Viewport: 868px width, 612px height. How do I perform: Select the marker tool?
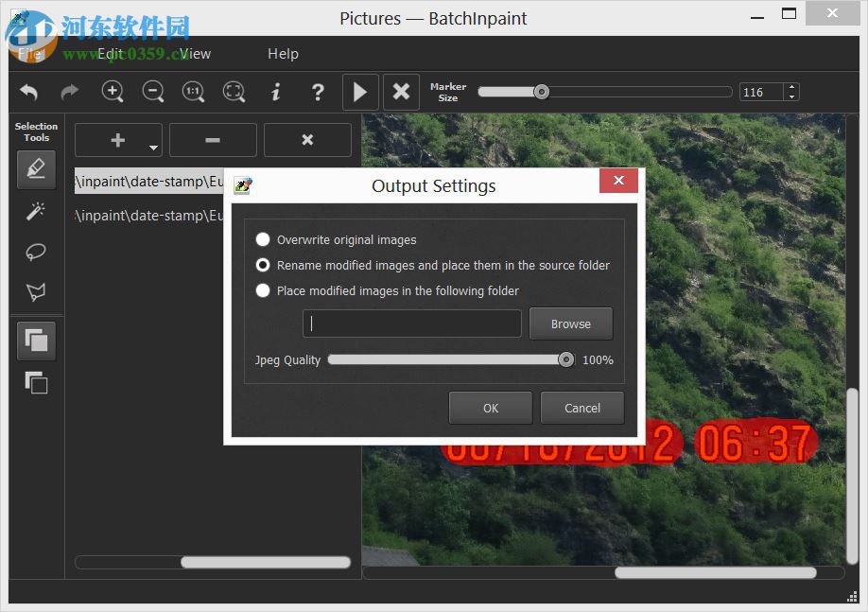(x=36, y=169)
